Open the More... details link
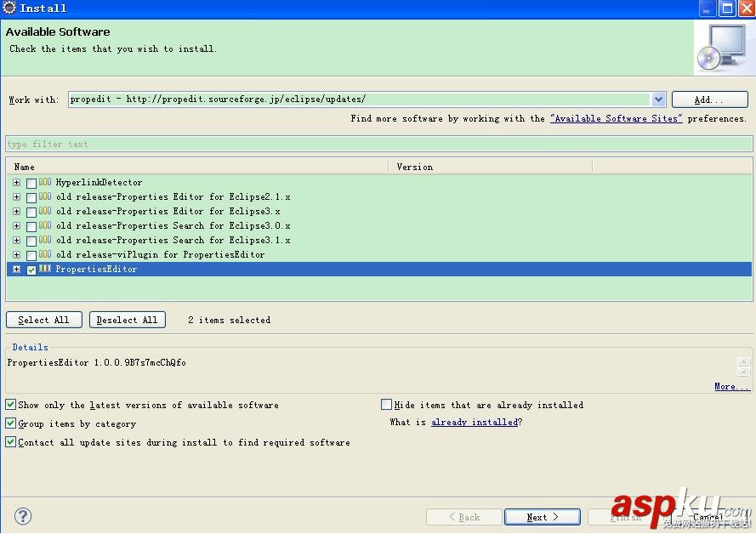The height and width of the screenshot is (534, 756). [x=732, y=387]
